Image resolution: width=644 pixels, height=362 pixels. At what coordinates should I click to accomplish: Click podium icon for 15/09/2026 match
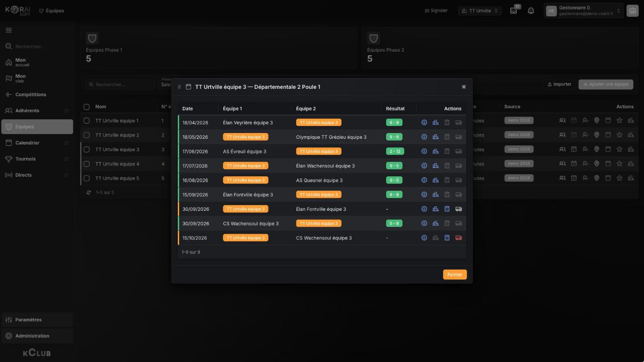click(x=436, y=194)
